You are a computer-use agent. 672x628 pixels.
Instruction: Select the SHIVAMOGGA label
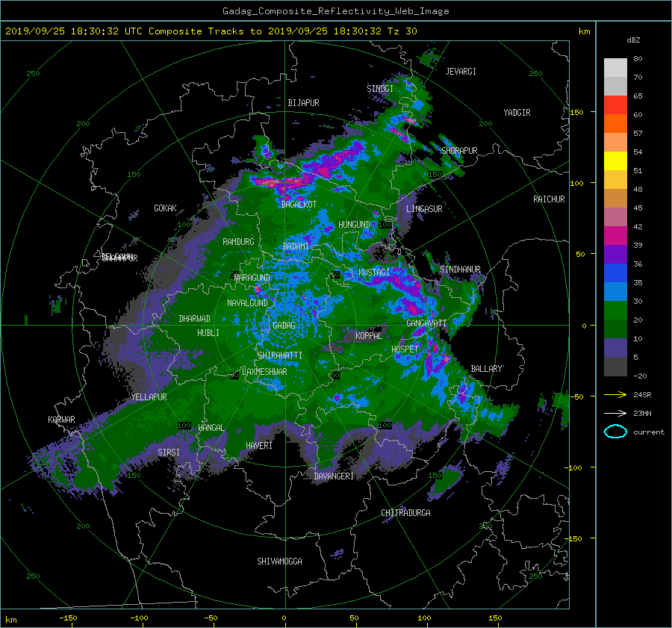[279, 561]
